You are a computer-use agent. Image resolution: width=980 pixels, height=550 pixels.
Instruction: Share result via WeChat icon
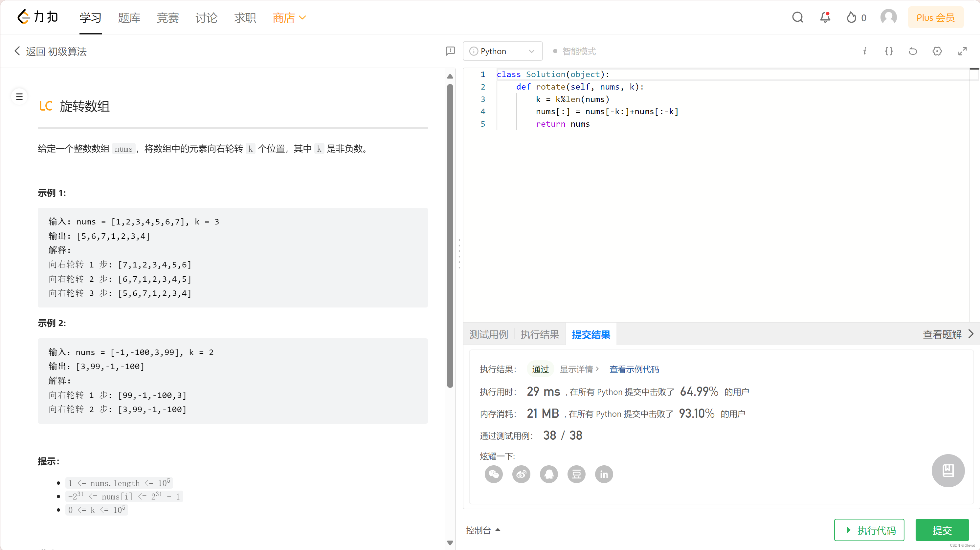pyautogui.click(x=493, y=474)
